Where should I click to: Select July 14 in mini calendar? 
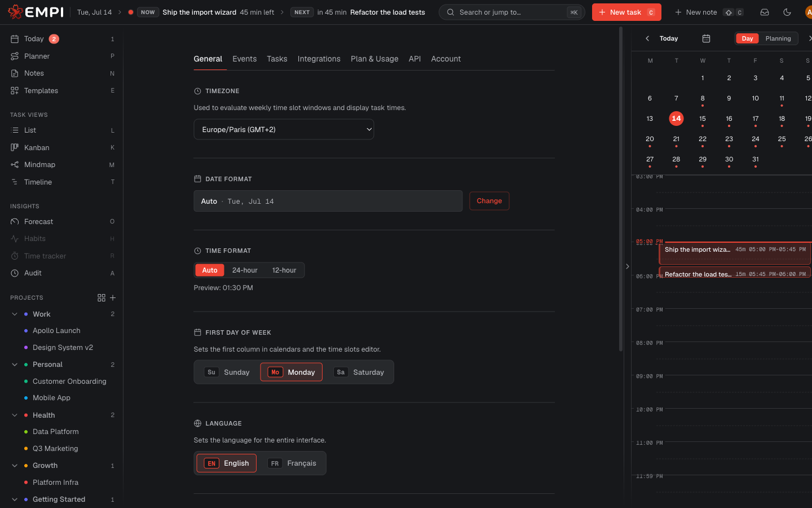point(676,119)
